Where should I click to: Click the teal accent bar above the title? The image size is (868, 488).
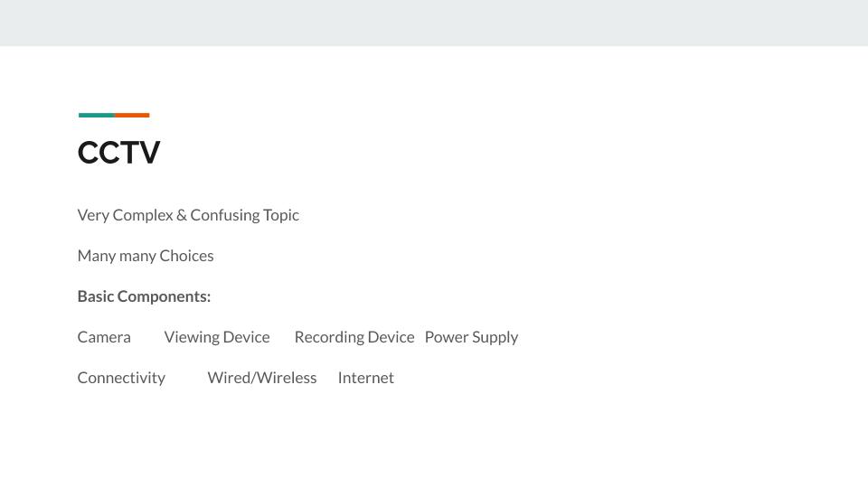(x=96, y=115)
